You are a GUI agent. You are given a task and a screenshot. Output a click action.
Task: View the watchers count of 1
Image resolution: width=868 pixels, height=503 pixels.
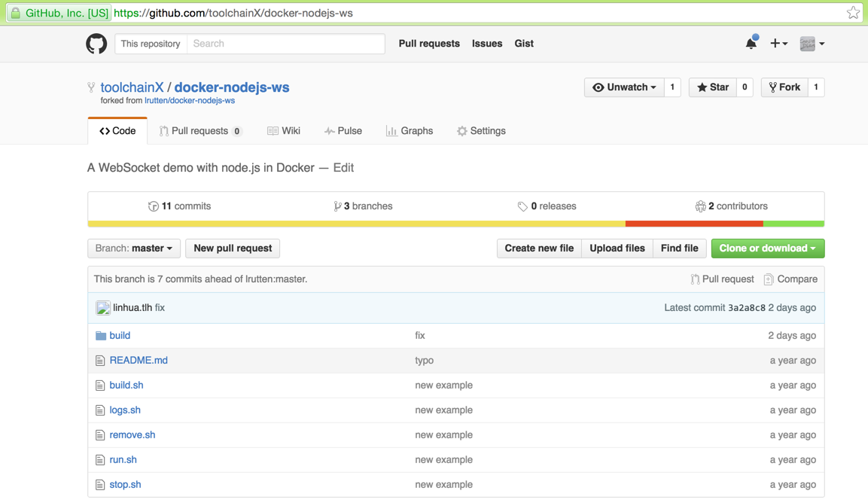pos(672,87)
